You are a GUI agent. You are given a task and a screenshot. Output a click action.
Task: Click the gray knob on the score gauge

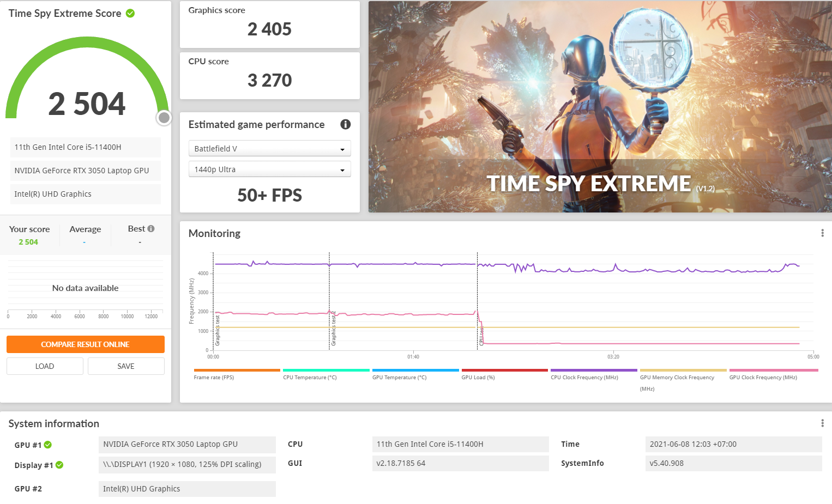164,118
